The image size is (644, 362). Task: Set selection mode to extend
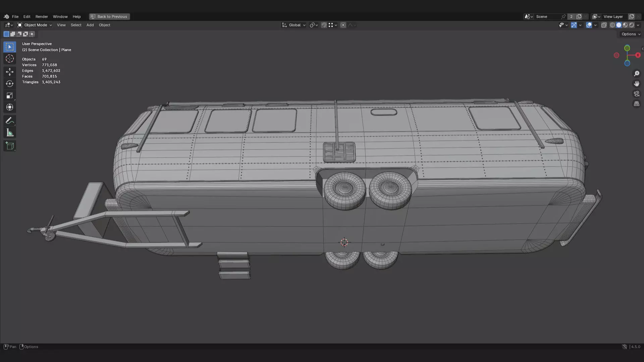pyautogui.click(x=12, y=34)
